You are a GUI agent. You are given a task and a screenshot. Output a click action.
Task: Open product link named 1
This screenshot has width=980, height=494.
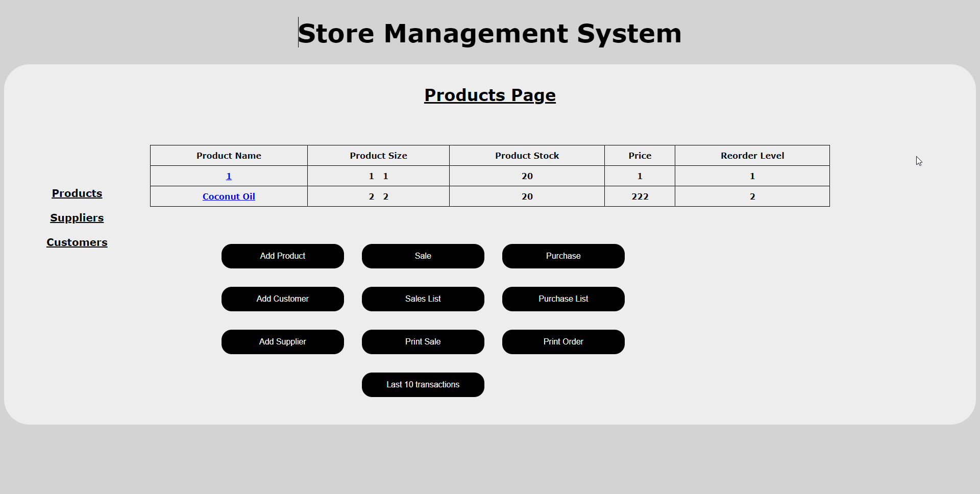click(x=229, y=176)
